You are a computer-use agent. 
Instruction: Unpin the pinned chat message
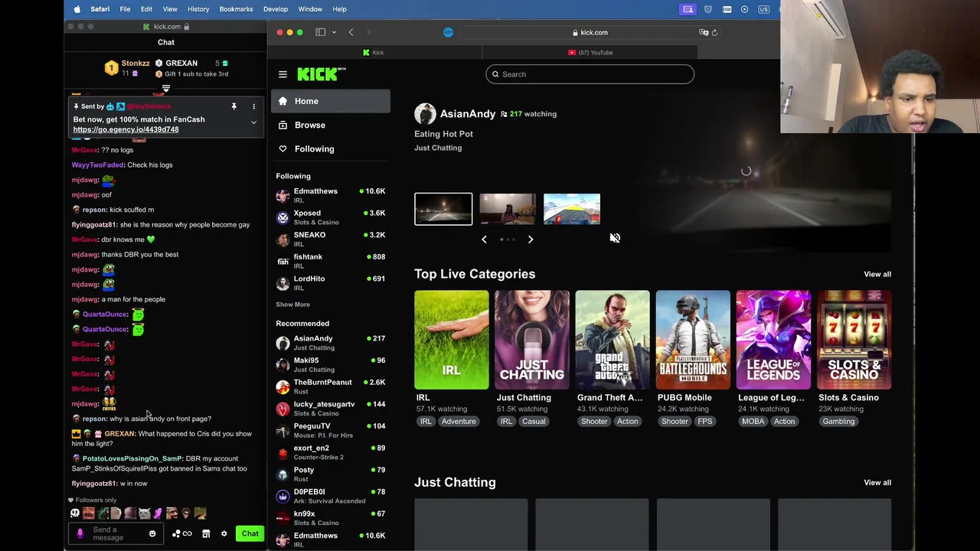coord(234,106)
